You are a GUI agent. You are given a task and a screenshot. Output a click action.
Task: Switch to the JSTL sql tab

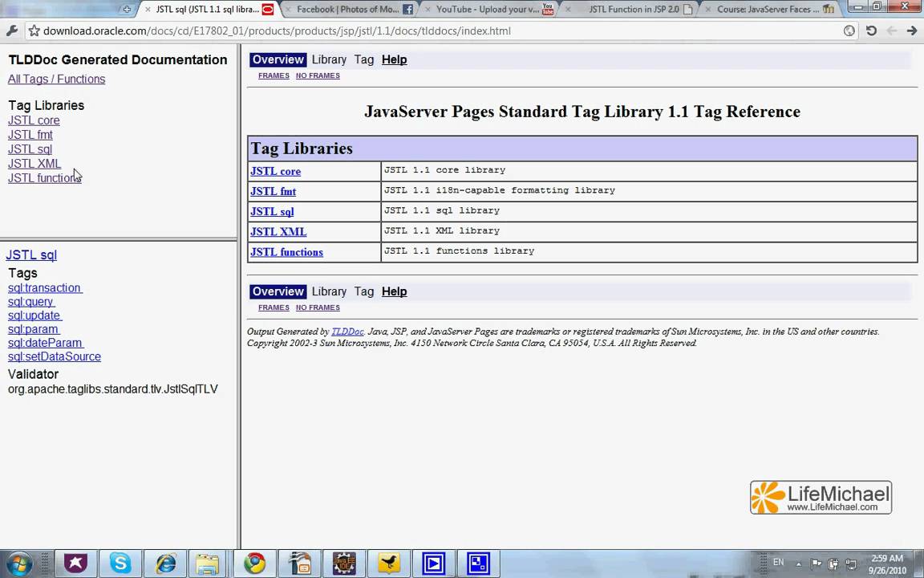pyautogui.click(x=208, y=10)
